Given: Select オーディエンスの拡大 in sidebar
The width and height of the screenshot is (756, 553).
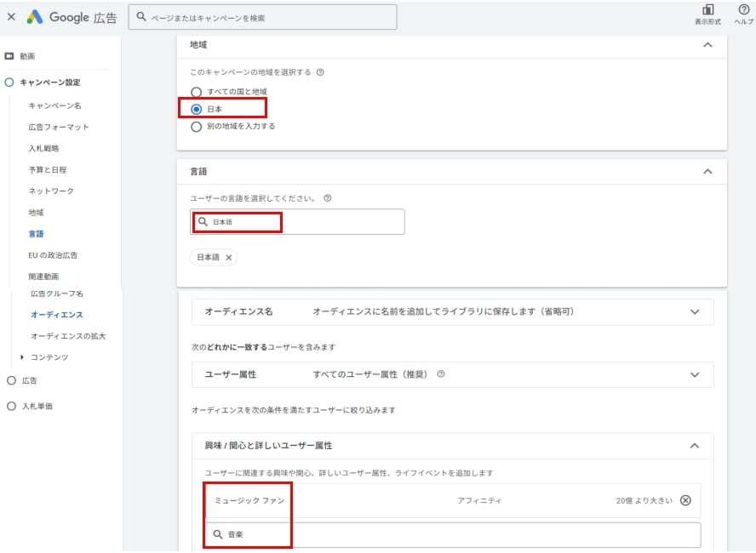Looking at the screenshot, I should (68, 336).
